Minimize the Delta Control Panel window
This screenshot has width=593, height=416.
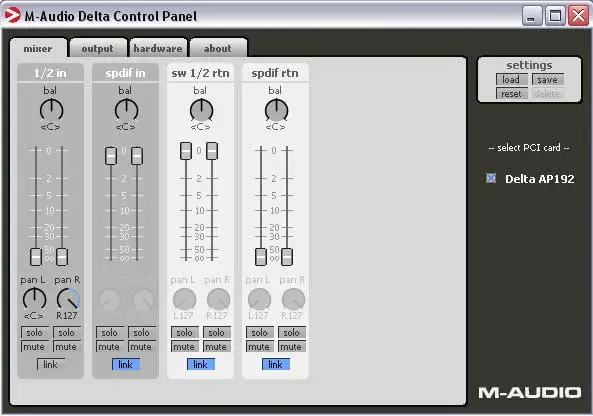531,16
